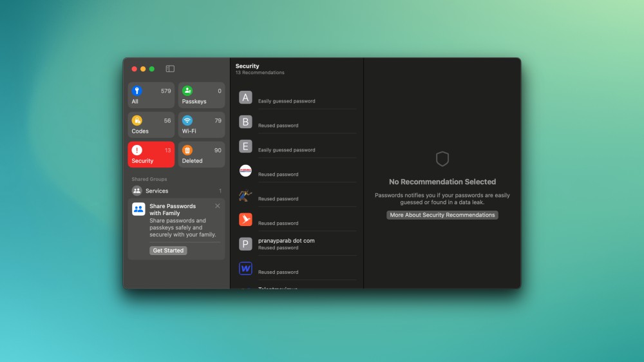
Task: Click the Get Started button
Action: [x=168, y=250]
